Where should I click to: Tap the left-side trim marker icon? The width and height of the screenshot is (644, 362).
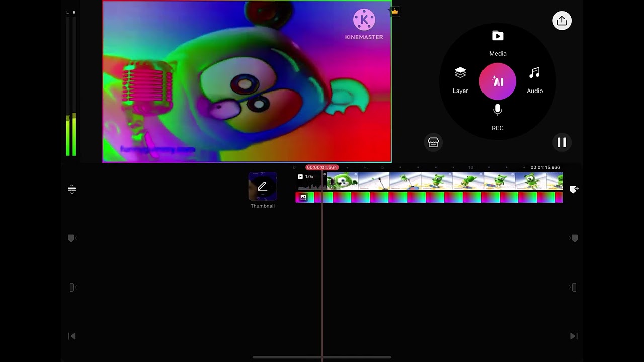(x=72, y=238)
